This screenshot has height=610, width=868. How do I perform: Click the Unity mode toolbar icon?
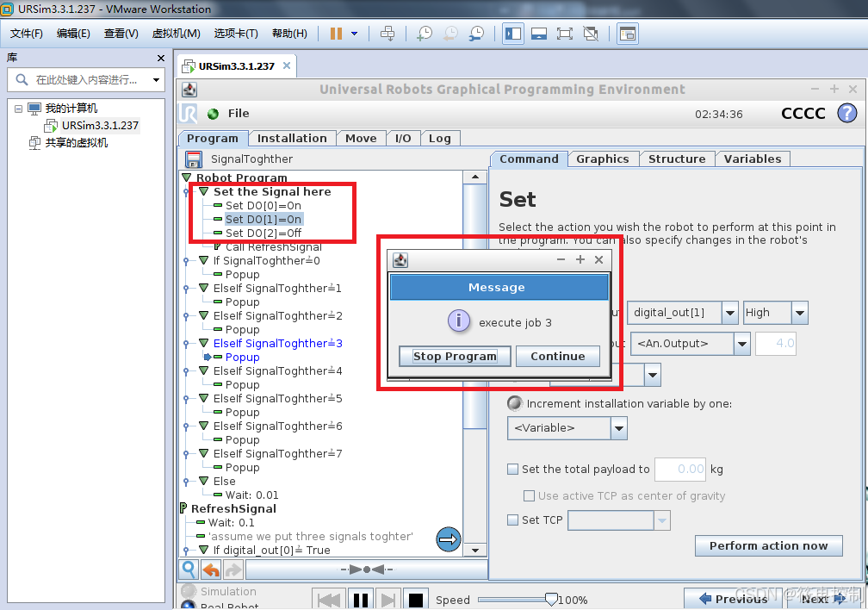pyautogui.click(x=591, y=34)
